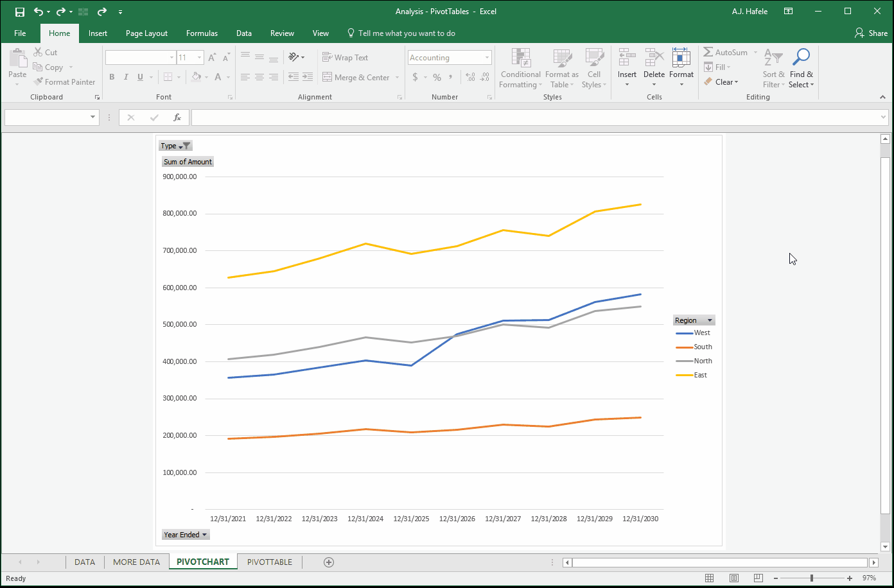
Task: Click the Fill Color bucket
Action: (x=197, y=77)
